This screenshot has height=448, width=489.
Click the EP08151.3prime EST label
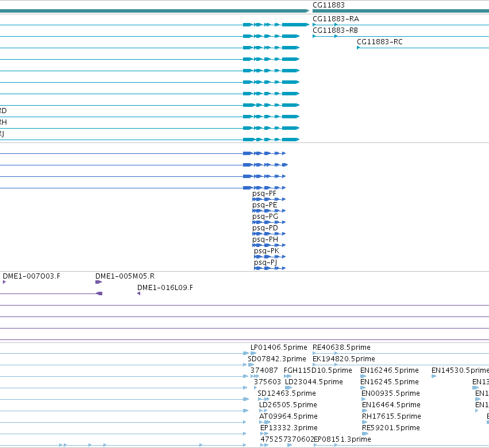[342, 439]
